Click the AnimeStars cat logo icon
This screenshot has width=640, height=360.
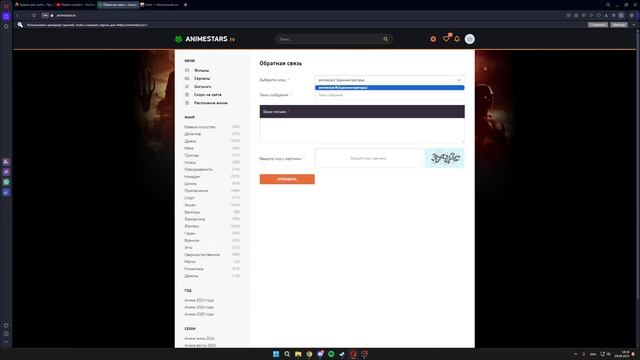(178, 39)
